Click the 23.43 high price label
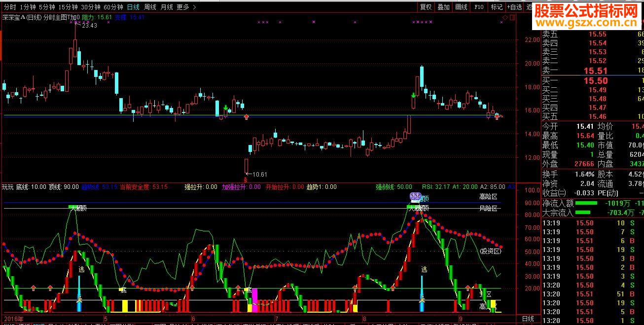 pyautogui.click(x=90, y=26)
